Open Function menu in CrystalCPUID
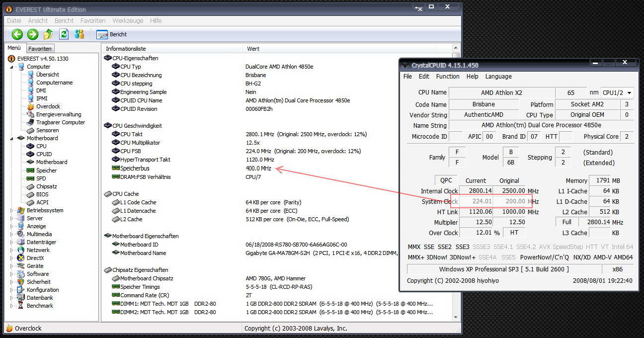 (448, 77)
